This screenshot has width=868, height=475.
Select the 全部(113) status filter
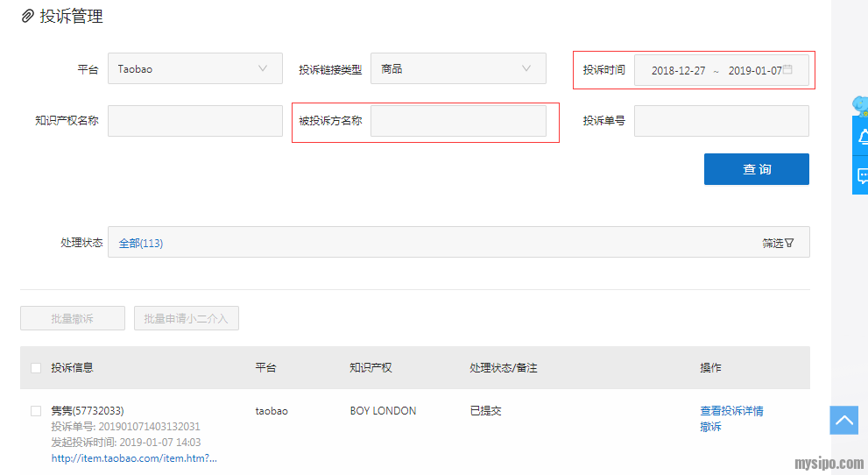[141, 243]
